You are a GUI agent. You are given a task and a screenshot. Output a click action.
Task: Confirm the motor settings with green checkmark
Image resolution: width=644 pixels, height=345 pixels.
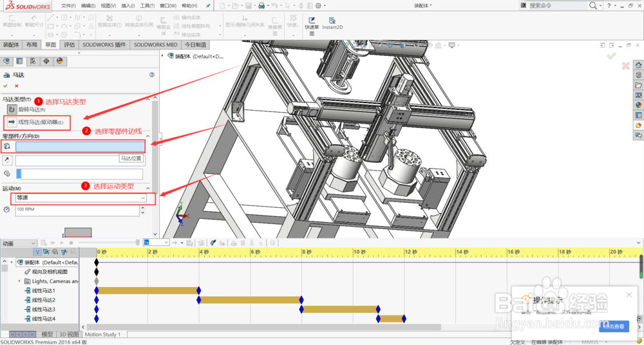click(x=6, y=86)
